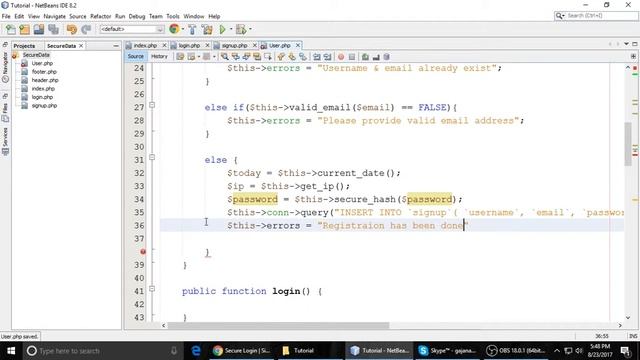Screen dimensions: 640x360
Task: Open Debug Project dropdown arrow
Action: (x=250, y=29)
